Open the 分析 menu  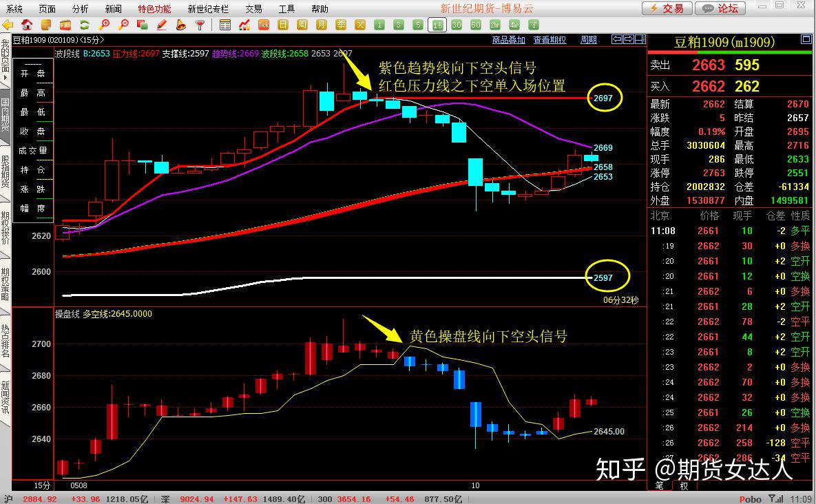tap(80, 9)
